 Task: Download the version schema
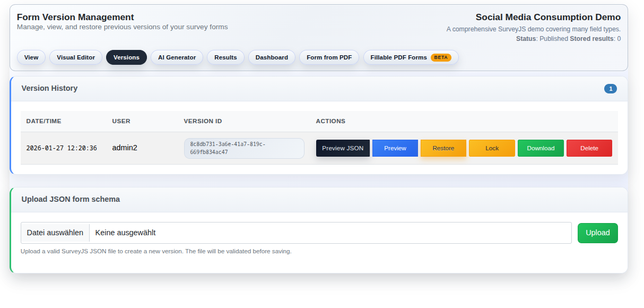541,148
